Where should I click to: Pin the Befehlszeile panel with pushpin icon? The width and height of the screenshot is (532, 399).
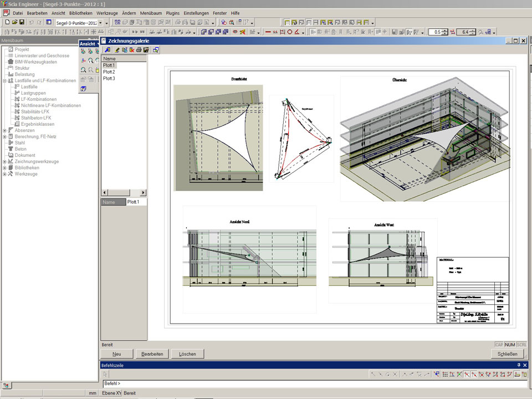[519, 365]
